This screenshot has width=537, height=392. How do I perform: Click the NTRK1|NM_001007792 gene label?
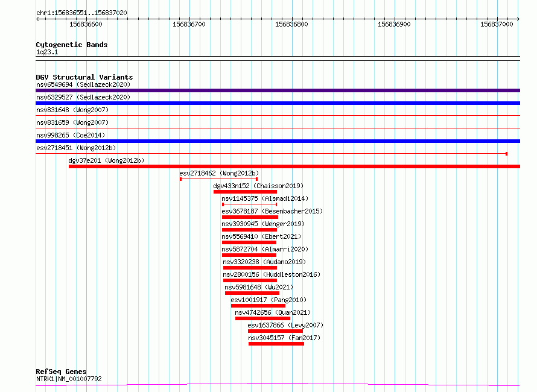(x=69, y=379)
